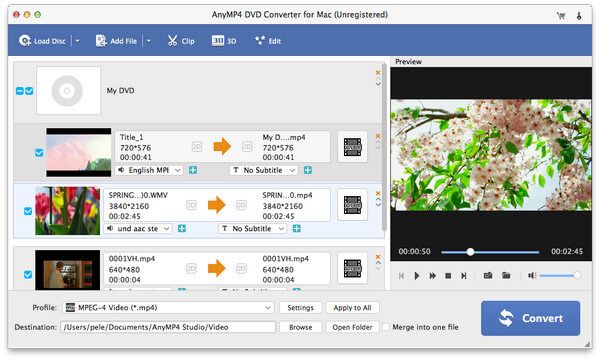Open the snapshot folder

pyautogui.click(x=506, y=275)
